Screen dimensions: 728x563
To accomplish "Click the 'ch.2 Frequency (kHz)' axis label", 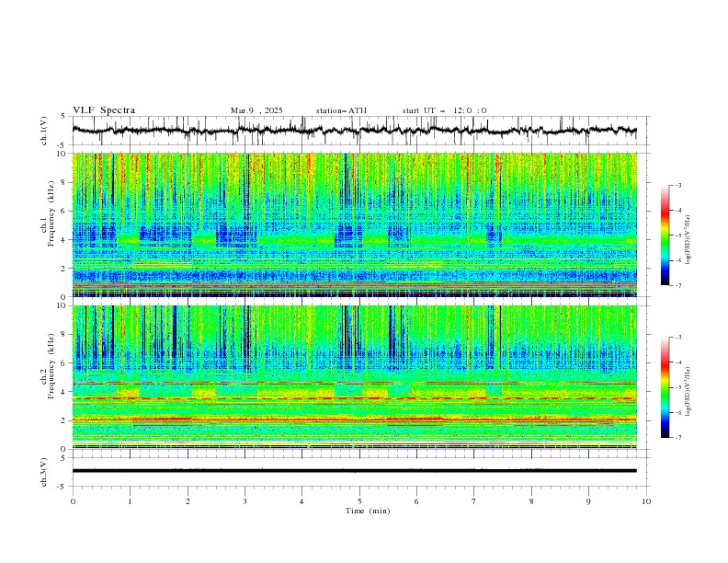I will (x=48, y=366).
